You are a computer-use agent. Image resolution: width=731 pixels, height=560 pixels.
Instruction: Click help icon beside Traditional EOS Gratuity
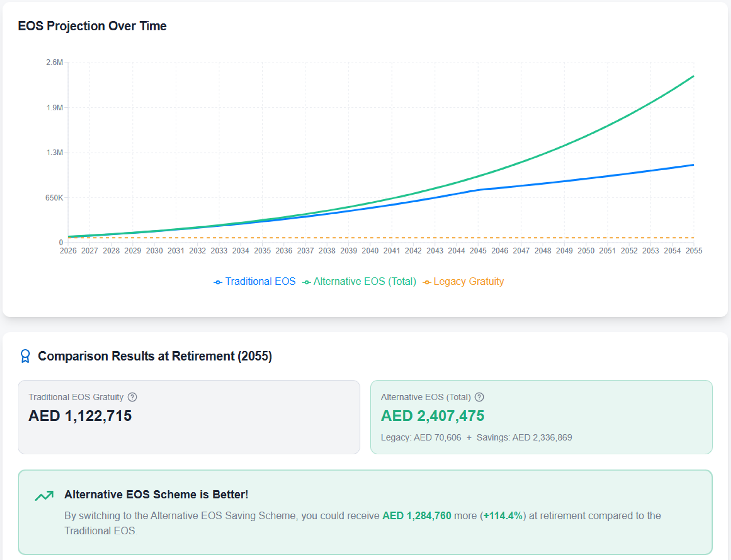click(x=132, y=397)
